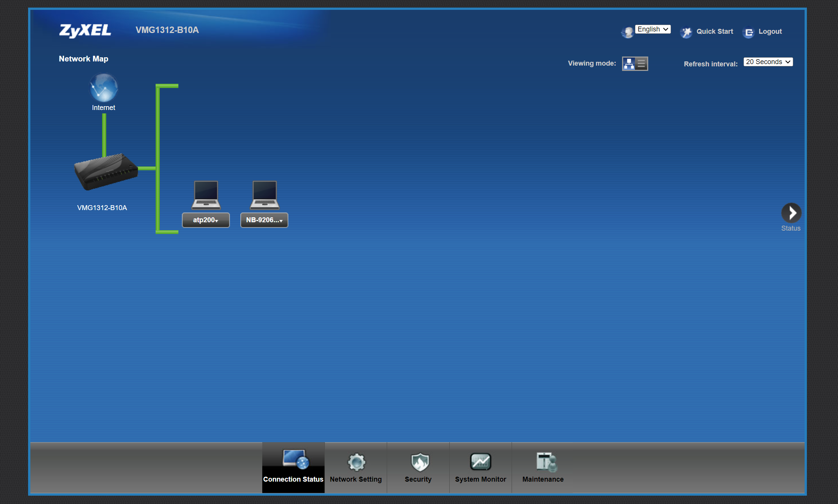Open the System Monitor menu

pos(480,468)
